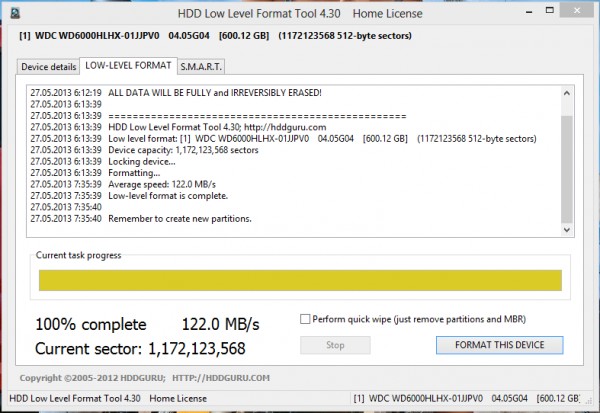The height and width of the screenshot is (413, 600).
Task: Select the LOW-LEVEL FORMAT tab
Action: [128, 66]
